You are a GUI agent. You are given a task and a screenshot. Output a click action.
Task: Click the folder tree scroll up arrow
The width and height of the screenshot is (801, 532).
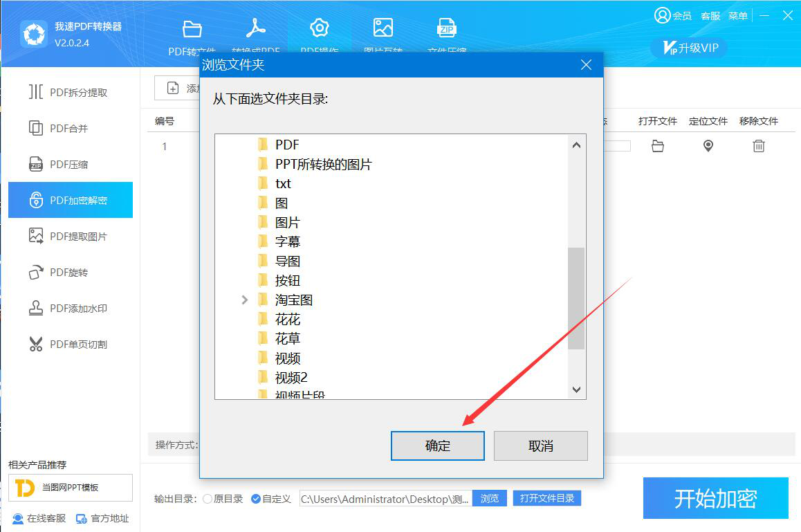(576, 145)
